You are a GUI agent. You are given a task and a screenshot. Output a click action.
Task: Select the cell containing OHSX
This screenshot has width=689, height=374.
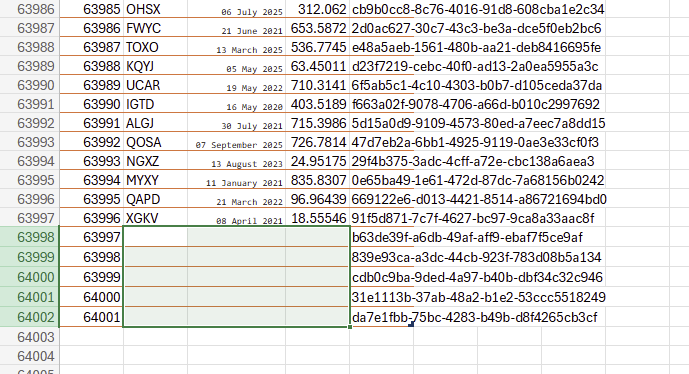coord(156,9)
